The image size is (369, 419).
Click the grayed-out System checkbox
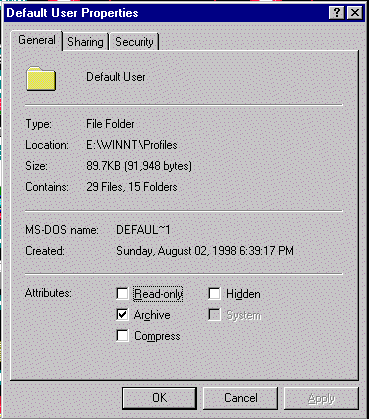(214, 315)
